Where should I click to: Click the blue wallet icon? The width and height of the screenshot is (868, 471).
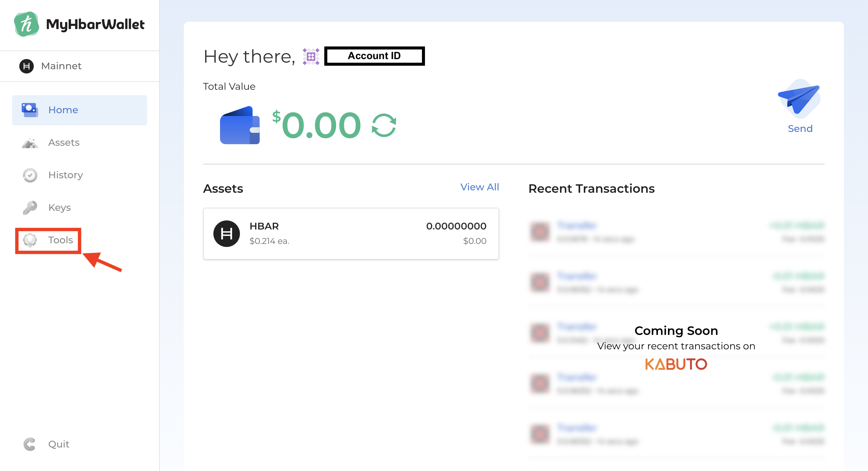(240, 125)
